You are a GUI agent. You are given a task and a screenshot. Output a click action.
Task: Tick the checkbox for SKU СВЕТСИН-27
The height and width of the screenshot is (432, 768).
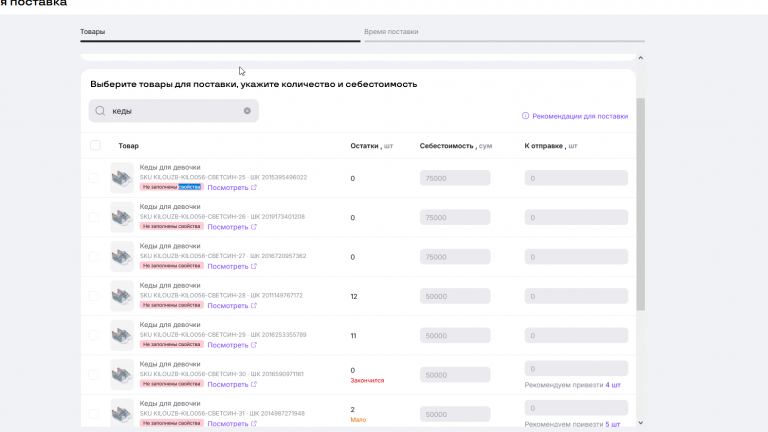[93, 257]
